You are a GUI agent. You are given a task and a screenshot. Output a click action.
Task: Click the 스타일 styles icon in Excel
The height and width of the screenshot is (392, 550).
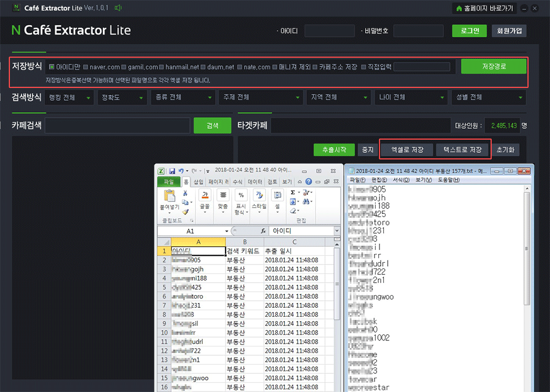[x=259, y=195]
